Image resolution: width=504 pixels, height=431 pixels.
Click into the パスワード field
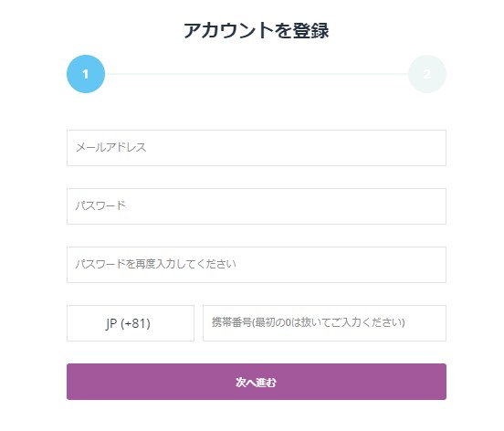pyautogui.click(x=257, y=206)
